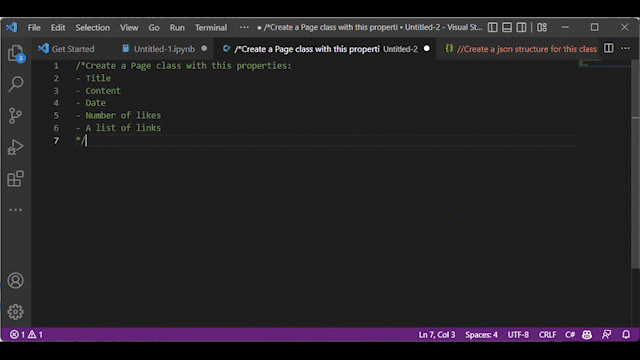The image size is (640, 360).
Task: Open the Manage gear icon
Action: point(16,312)
